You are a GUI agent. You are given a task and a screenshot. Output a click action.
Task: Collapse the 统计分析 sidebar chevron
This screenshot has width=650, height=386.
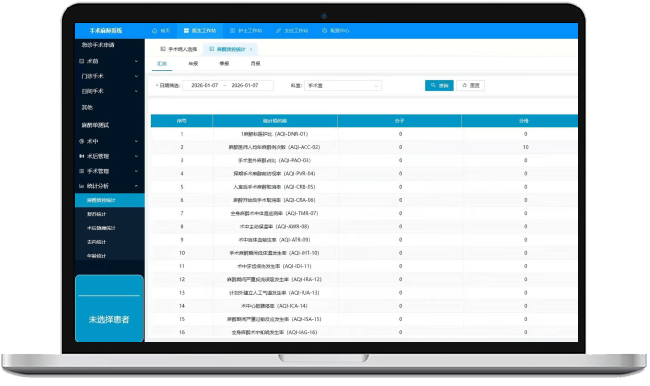pyautogui.click(x=136, y=186)
